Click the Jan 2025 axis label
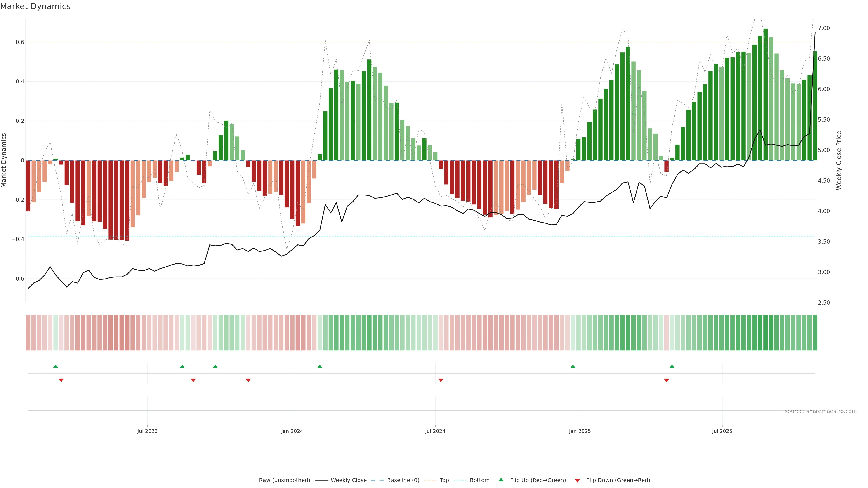The width and height of the screenshot is (868, 488). point(580,431)
